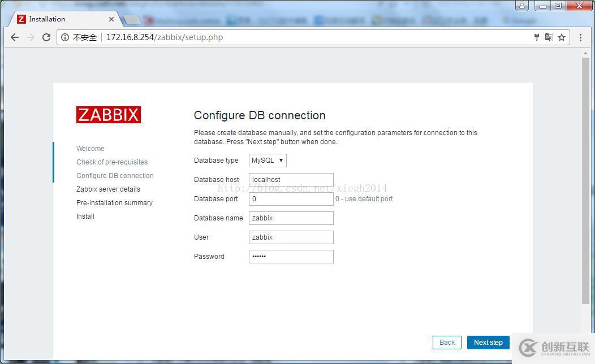Click the 不安全 site security badge
This screenshot has height=364, width=595.
(x=78, y=37)
